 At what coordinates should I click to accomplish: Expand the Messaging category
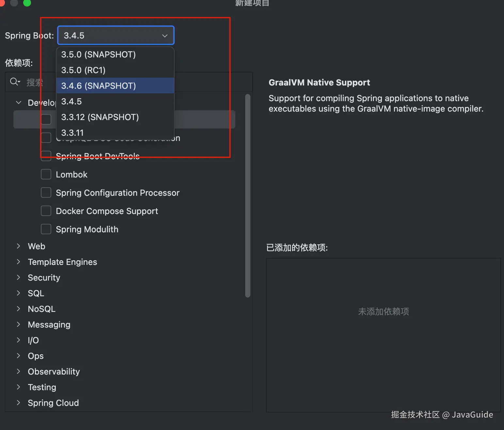[x=19, y=324]
